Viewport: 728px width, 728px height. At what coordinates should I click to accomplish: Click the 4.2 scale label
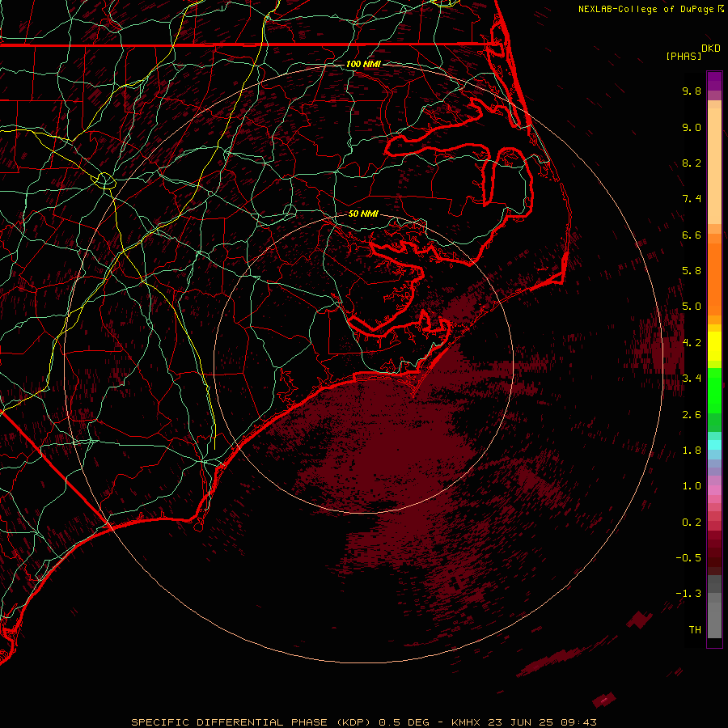(692, 343)
